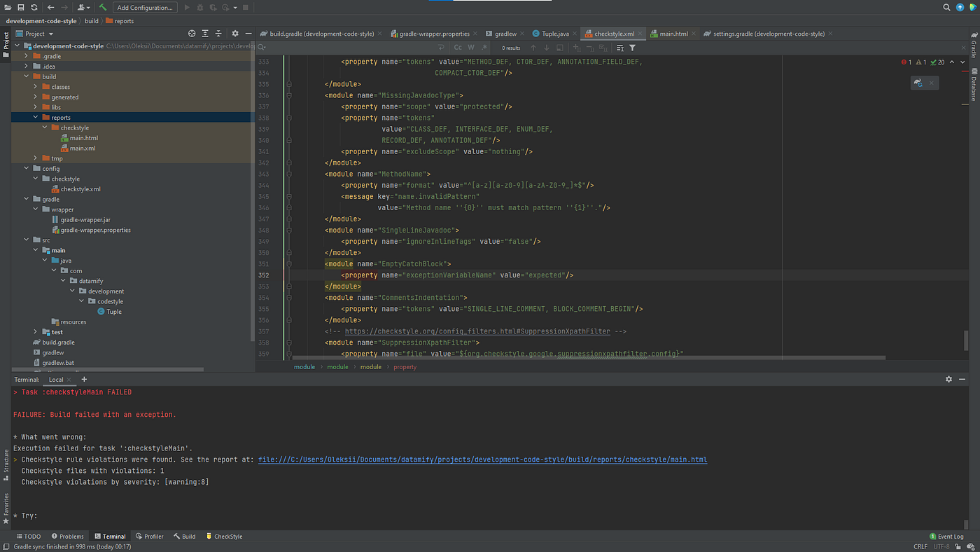Toggle Words matching in the search bar
Screen dimensions: 980x552
(x=470, y=47)
